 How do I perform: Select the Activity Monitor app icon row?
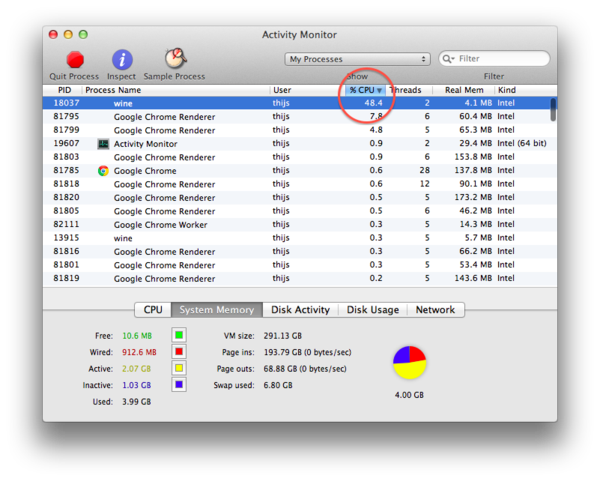tap(300, 143)
